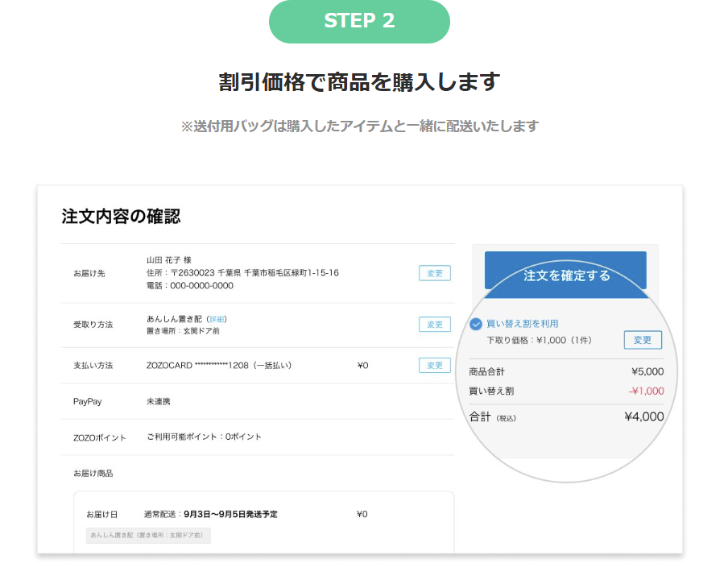Click the ZOZOCARD payment method text
This screenshot has width=728, height=580.
tap(218, 365)
